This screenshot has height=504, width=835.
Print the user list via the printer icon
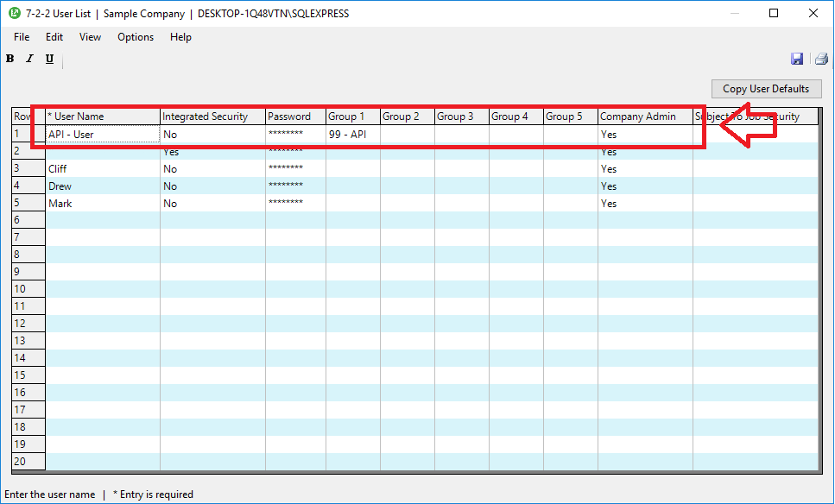pos(820,58)
